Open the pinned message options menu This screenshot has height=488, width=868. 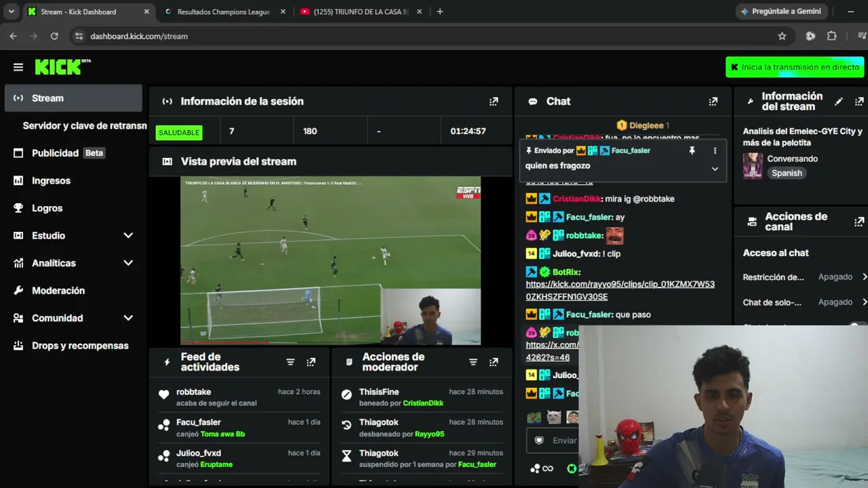pos(715,150)
